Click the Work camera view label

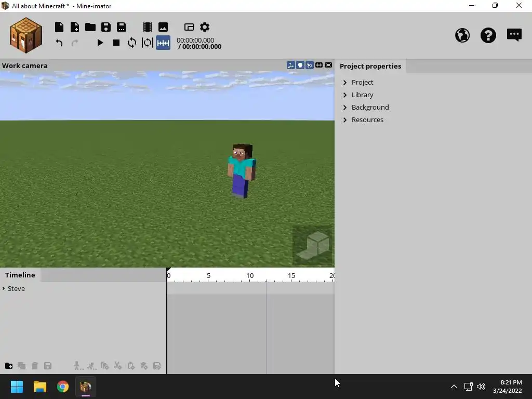(25, 66)
